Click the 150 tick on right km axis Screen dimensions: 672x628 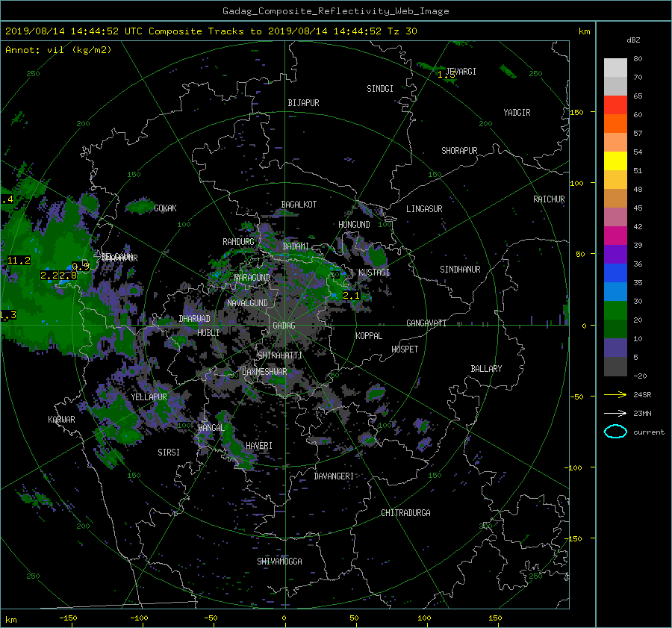[576, 112]
